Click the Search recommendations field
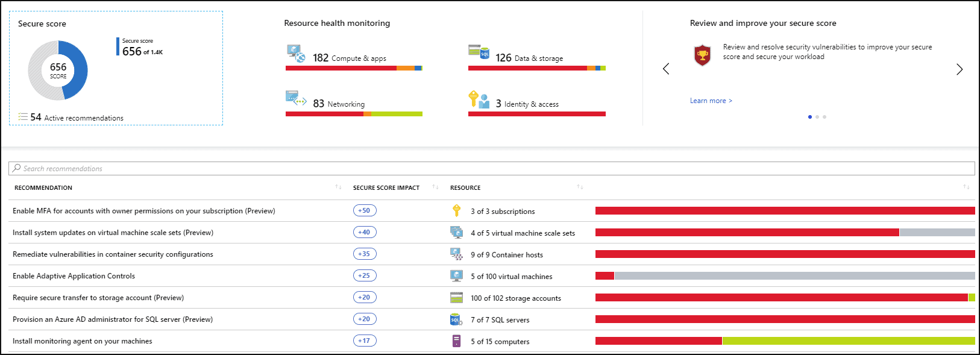980x355 pixels. [491, 169]
